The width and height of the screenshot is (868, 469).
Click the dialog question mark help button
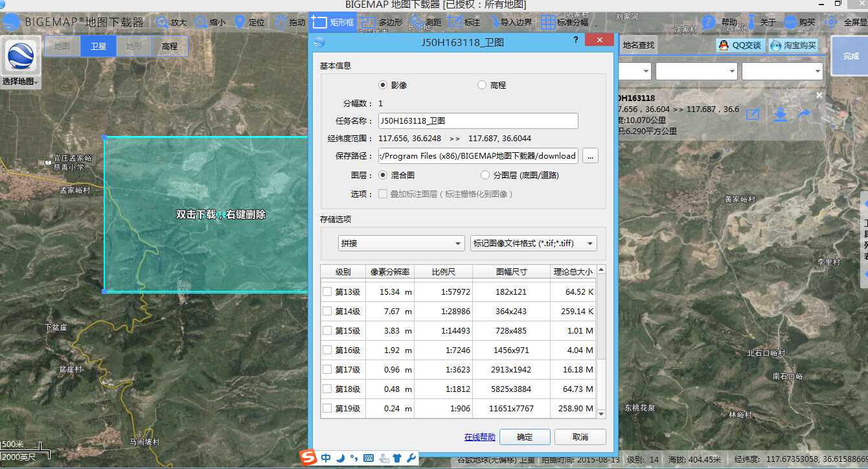[575, 40]
